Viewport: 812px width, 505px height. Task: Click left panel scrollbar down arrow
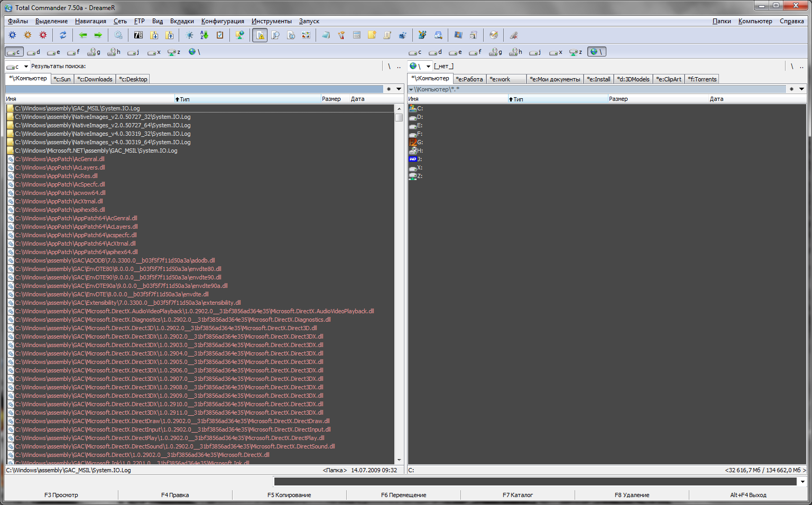[399, 460]
